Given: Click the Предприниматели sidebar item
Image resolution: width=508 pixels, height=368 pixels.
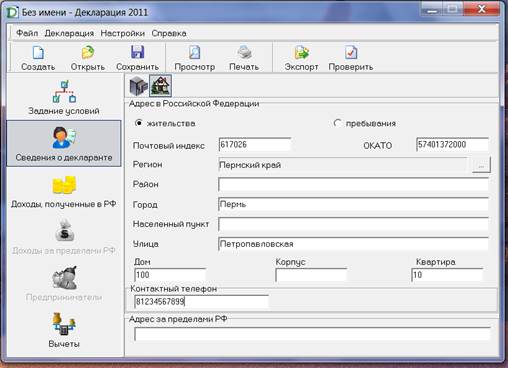Looking at the screenshot, I should click(x=64, y=284).
